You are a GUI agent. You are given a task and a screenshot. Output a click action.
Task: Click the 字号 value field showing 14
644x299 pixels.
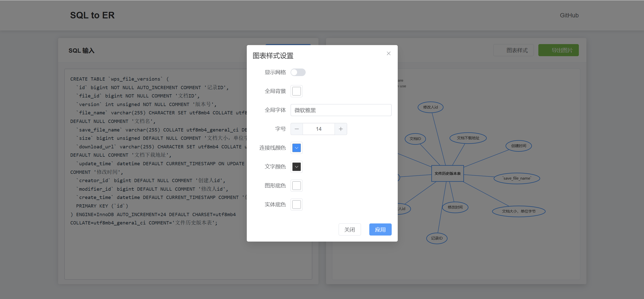318,129
